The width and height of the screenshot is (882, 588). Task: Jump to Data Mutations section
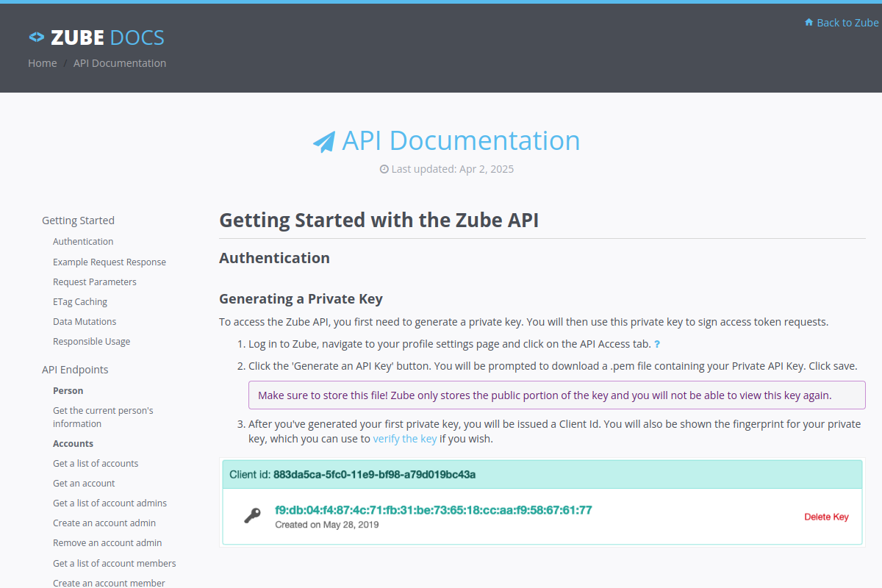tap(85, 322)
